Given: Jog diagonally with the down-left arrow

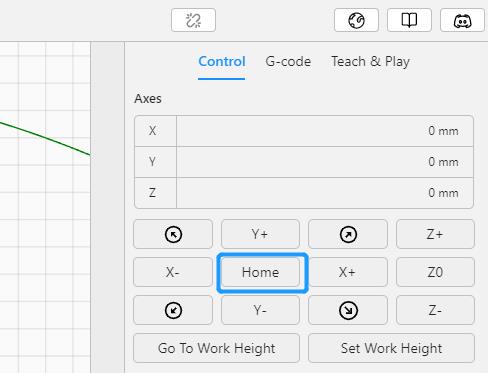Looking at the screenshot, I should click(x=173, y=310).
